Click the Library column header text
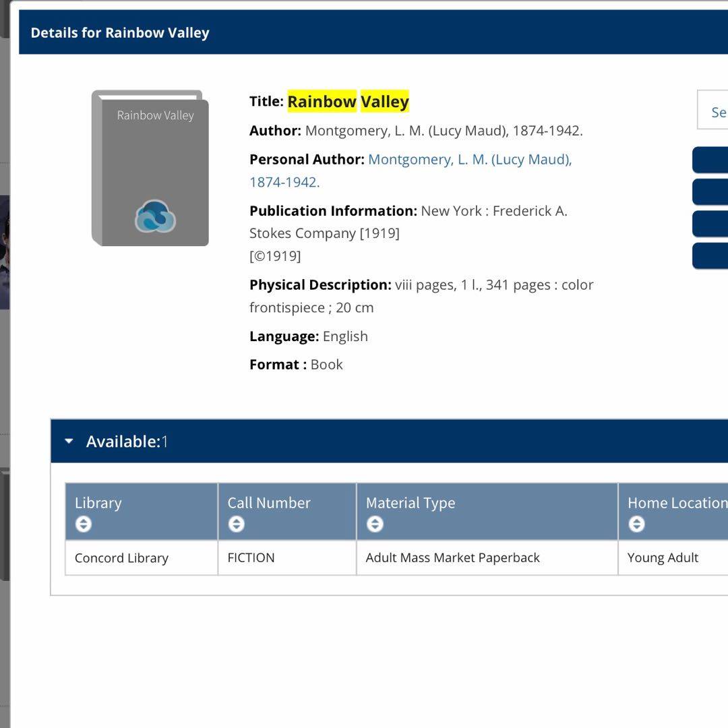This screenshot has width=728, height=728. tap(98, 503)
